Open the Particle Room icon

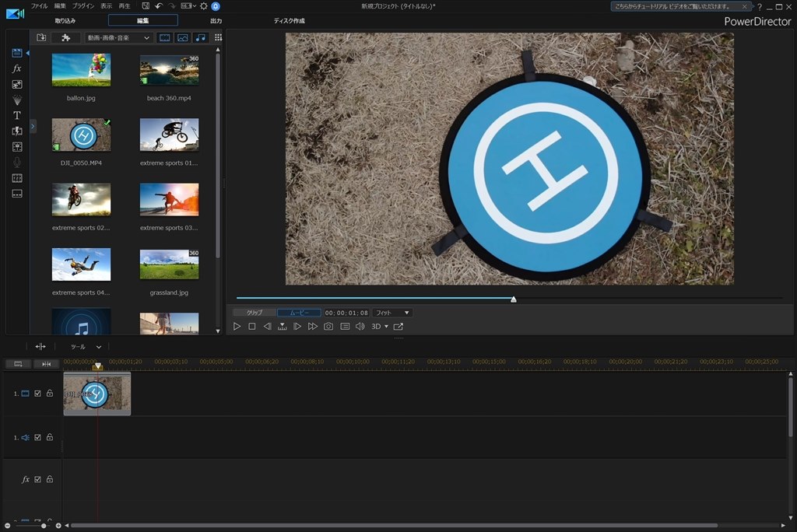point(17,100)
